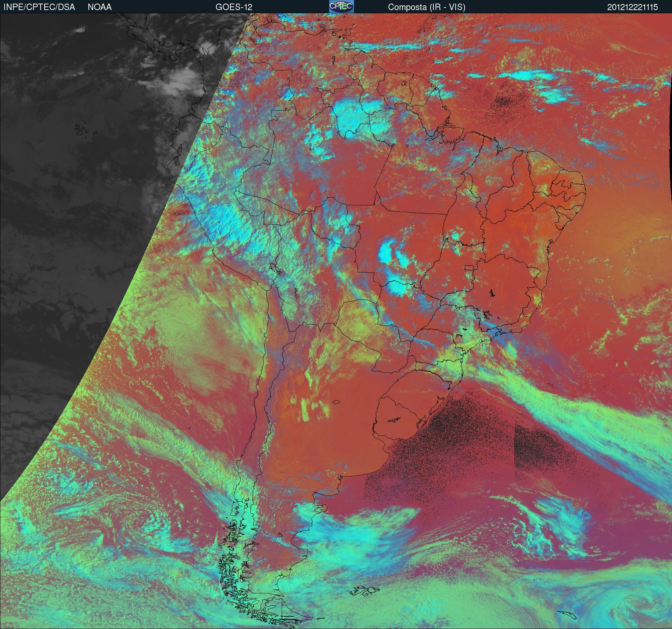
Task: Click the GOES-12 satellite label
Action: [x=234, y=7]
